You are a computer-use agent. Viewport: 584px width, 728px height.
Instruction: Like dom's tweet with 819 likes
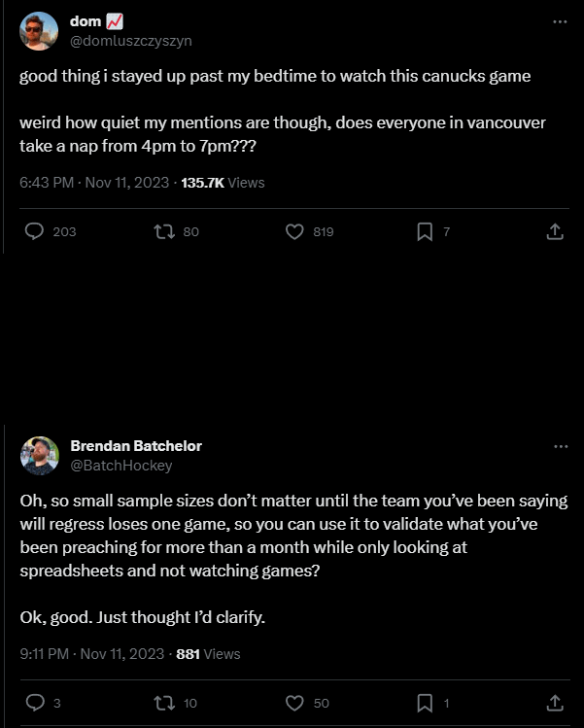coord(295,231)
